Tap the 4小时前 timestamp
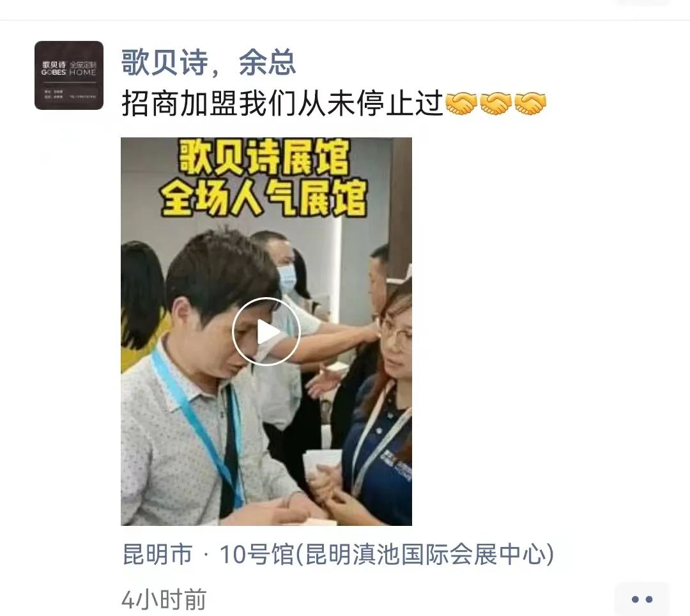 164,599
